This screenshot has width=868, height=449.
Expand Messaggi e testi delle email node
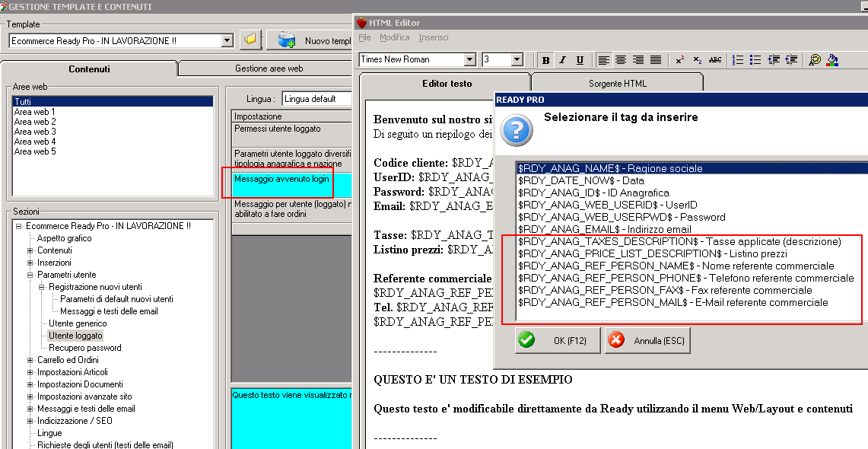coord(30,409)
